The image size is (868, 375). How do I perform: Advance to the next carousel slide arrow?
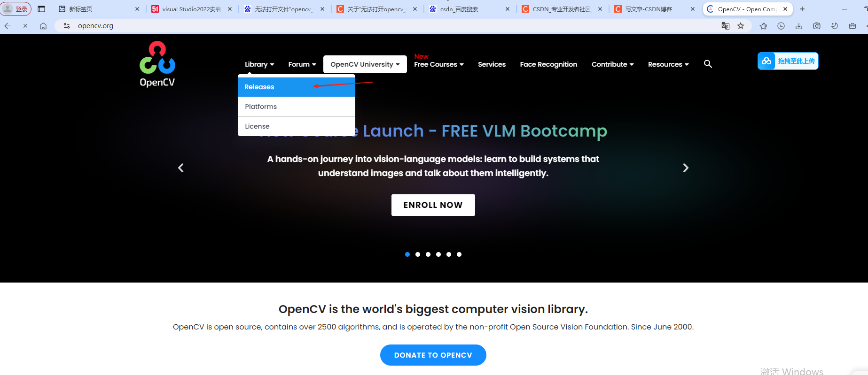click(x=686, y=168)
